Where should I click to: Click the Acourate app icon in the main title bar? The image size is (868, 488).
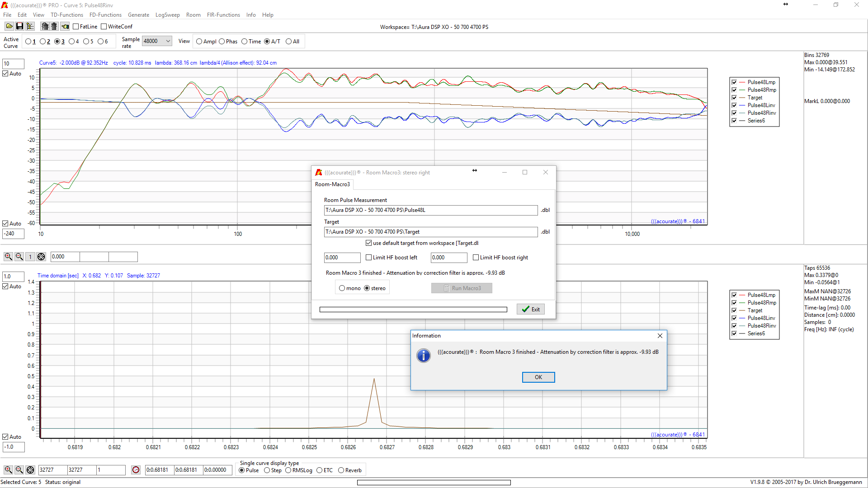pos(5,5)
